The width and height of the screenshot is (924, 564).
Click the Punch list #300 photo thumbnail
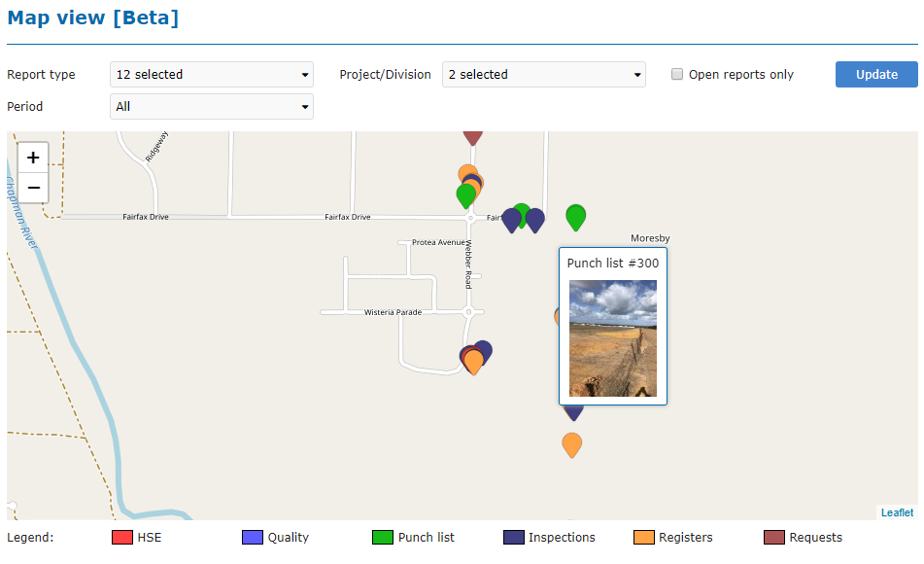(x=612, y=338)
